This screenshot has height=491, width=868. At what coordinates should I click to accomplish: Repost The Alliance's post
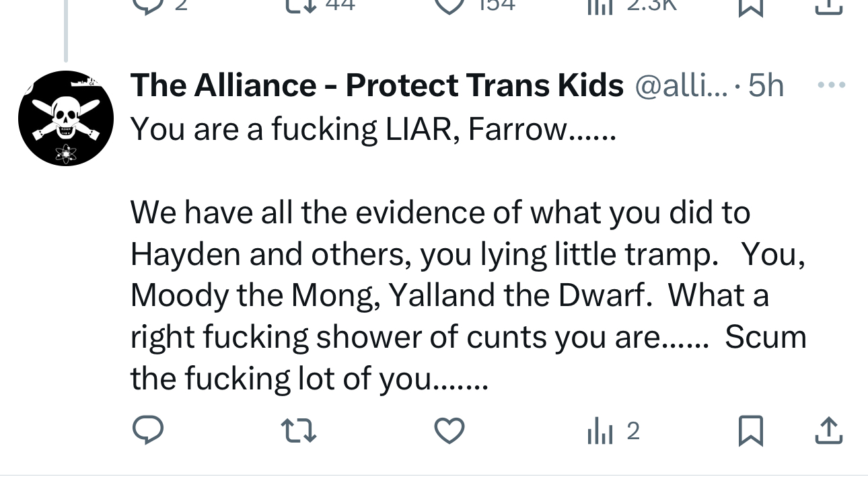click(x=299, y=430)
